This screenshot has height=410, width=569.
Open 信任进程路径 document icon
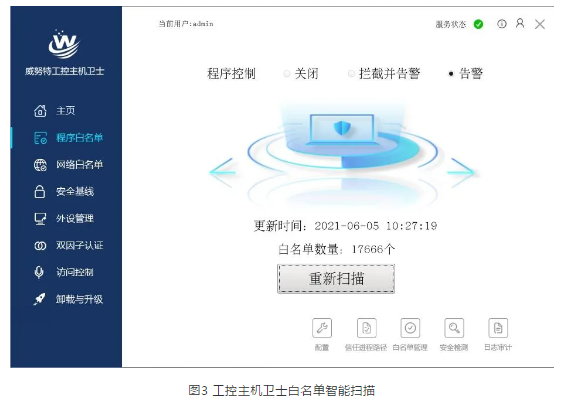[x=366, y=328]
